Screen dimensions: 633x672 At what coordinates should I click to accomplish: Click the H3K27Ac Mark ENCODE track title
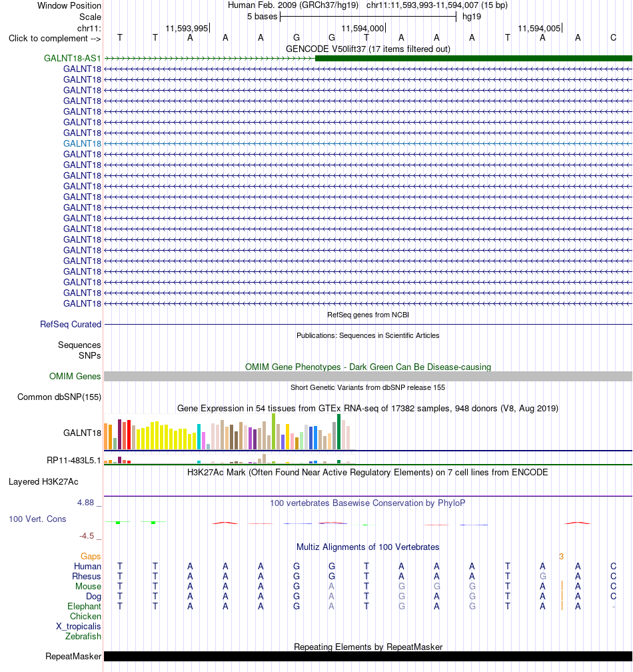[x=368, y=472]
